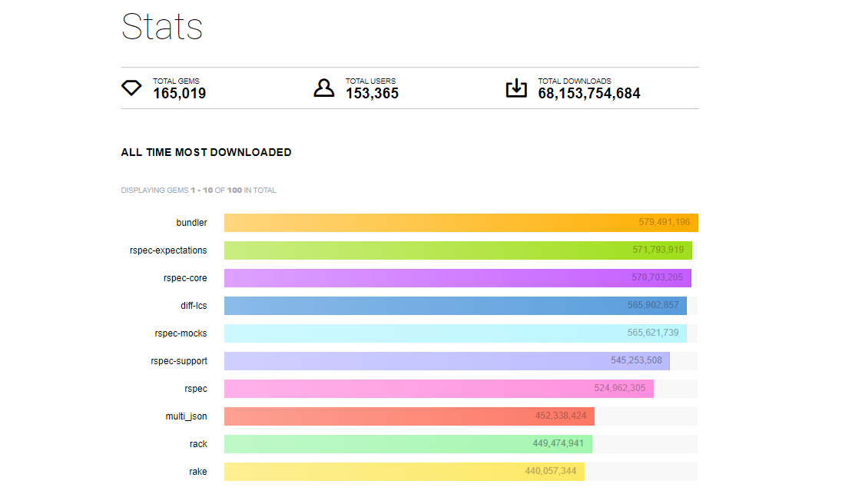Click the All Time Most Downloaded heading

coord(207,153)
